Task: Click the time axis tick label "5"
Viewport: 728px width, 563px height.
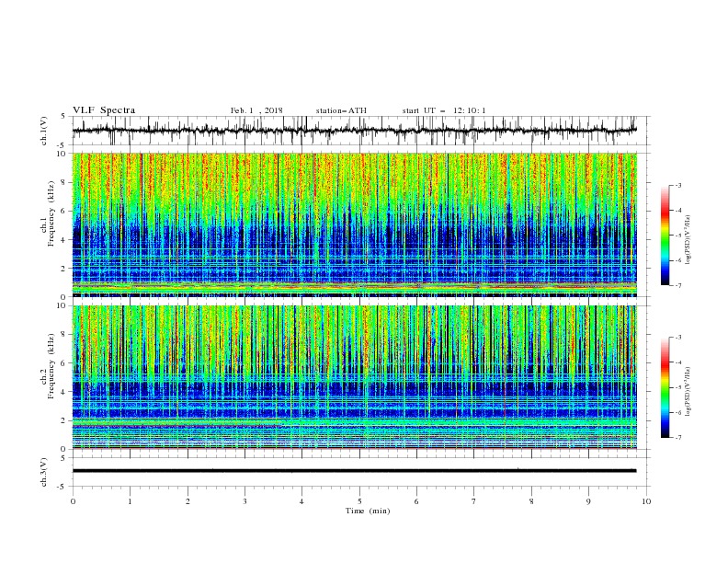Action: pyautogui.click(x=359, y=501)
